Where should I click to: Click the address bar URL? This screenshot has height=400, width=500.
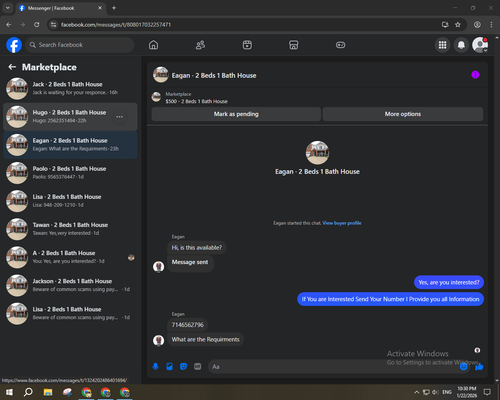[116, 25]
